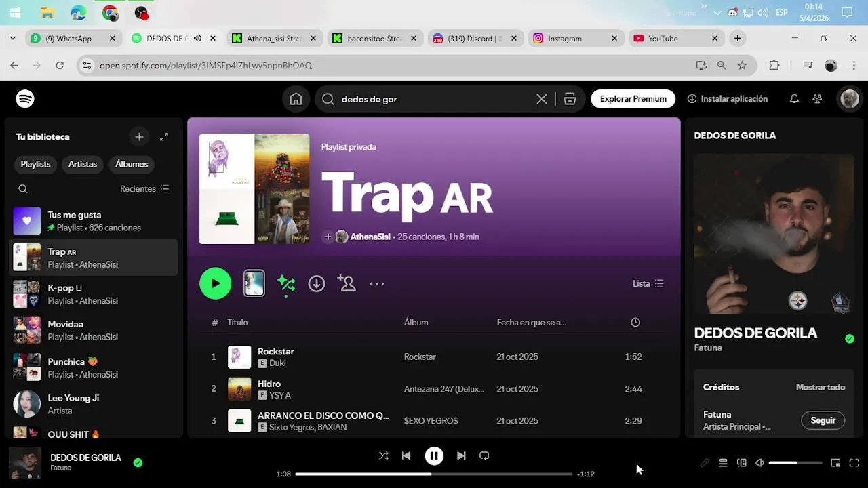Open Punchica playlist in library
This screenshot has height=488, width=868.
[94, 367]
